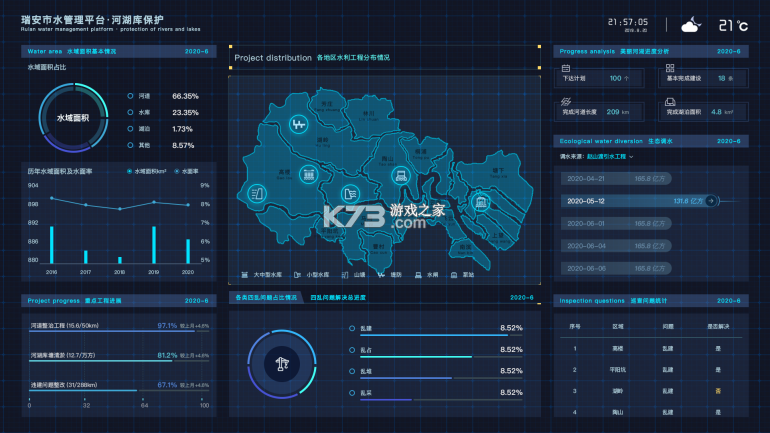Click the calendar icon above 下达计划
Viewport: 770px width, 433px height.
click(x=566, y=68)
